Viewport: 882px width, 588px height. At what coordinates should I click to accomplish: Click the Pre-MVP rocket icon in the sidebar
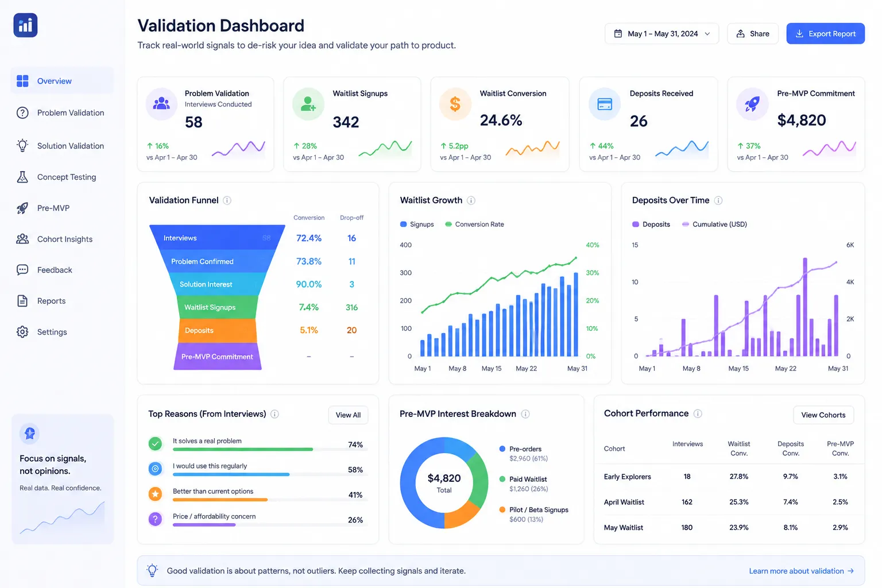(22, 208)
